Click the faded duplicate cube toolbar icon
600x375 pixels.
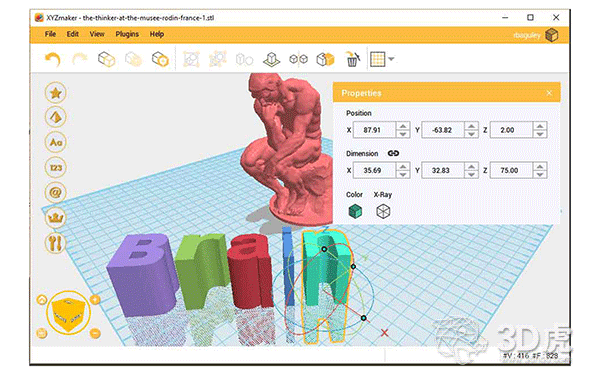tap(133, 59)
